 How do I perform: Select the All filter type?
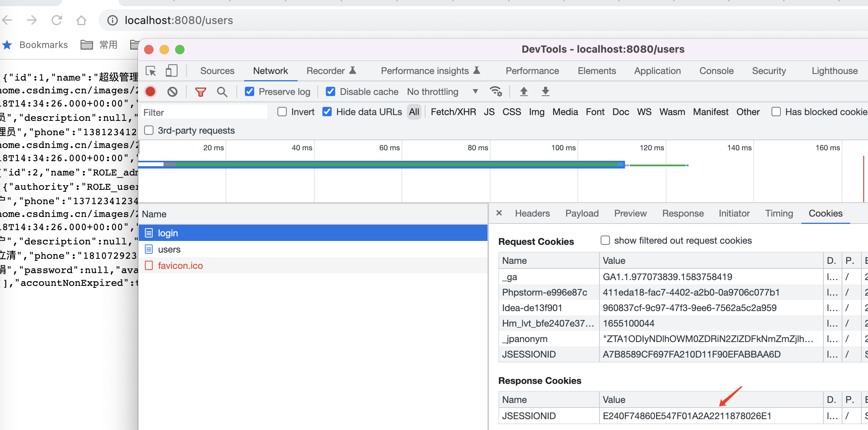(x=414, y=112)
